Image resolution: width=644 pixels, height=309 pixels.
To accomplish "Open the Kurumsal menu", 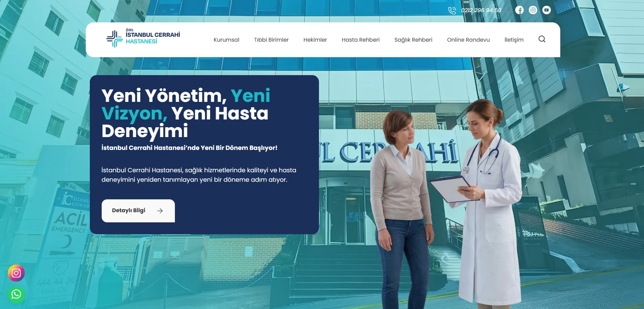I will (x=226, y=40).
